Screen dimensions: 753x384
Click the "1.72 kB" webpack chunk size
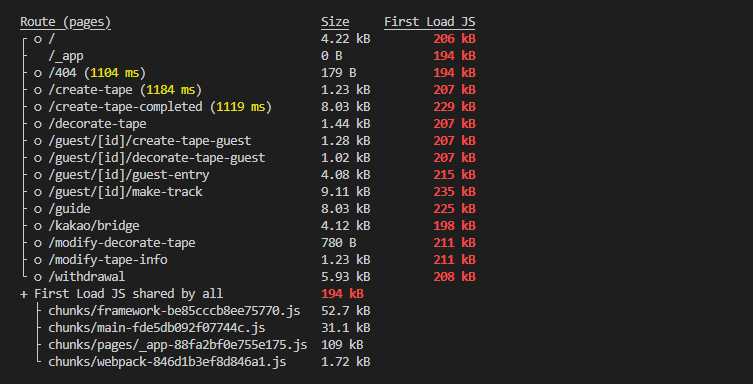(346, 362)
